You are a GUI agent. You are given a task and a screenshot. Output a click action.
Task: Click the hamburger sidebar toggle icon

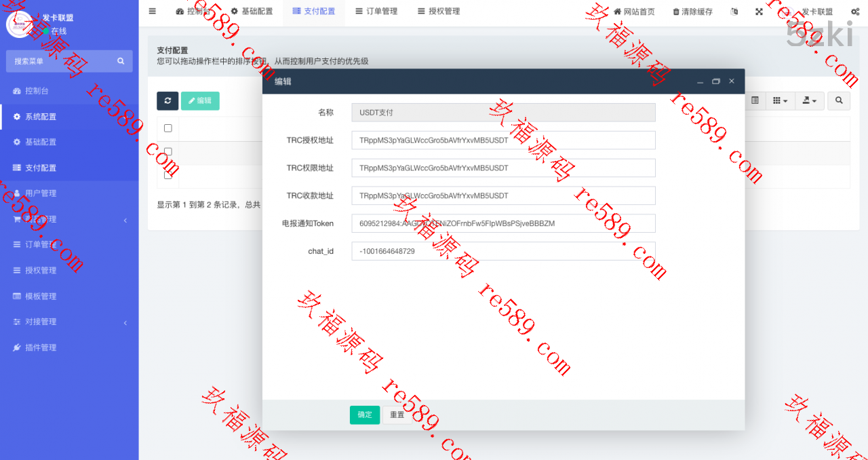[152, 12]
